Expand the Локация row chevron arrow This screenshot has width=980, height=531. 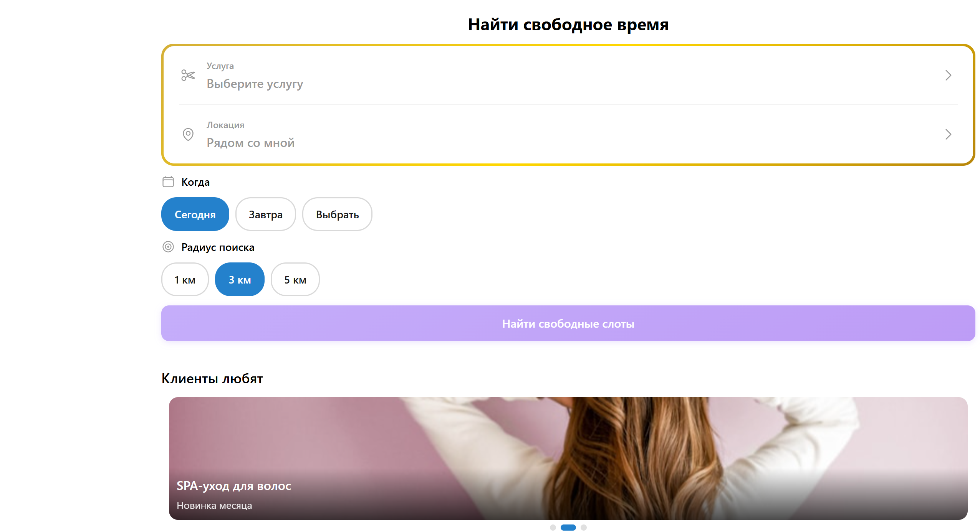pyautogui.click(x=948, y=134)
